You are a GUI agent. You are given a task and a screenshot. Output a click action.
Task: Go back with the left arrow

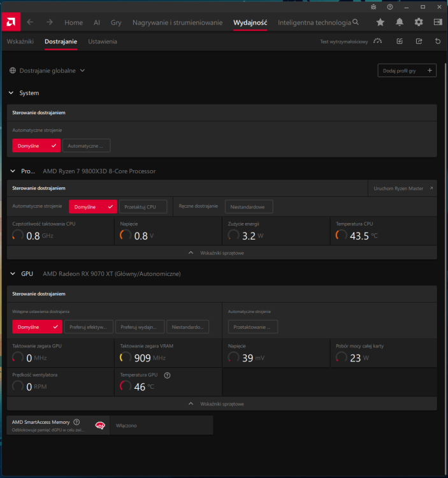coord(30,22)
